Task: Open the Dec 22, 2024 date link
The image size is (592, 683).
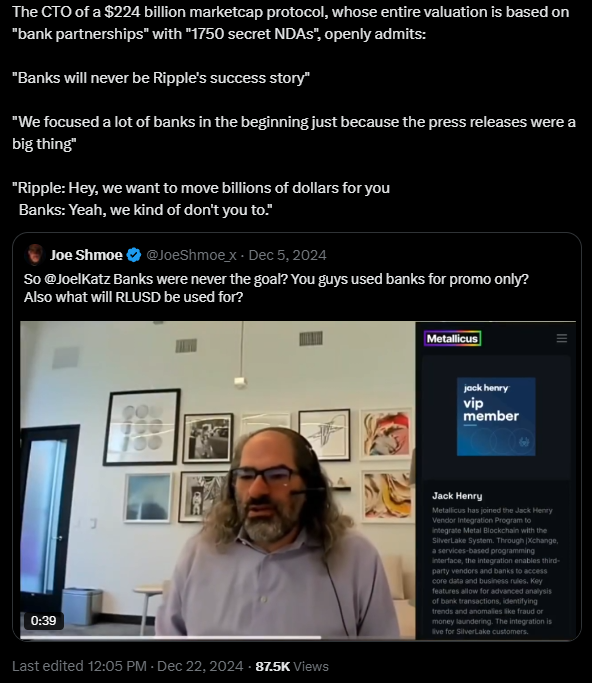Action: pyautogui.click(x=200, y=666)
